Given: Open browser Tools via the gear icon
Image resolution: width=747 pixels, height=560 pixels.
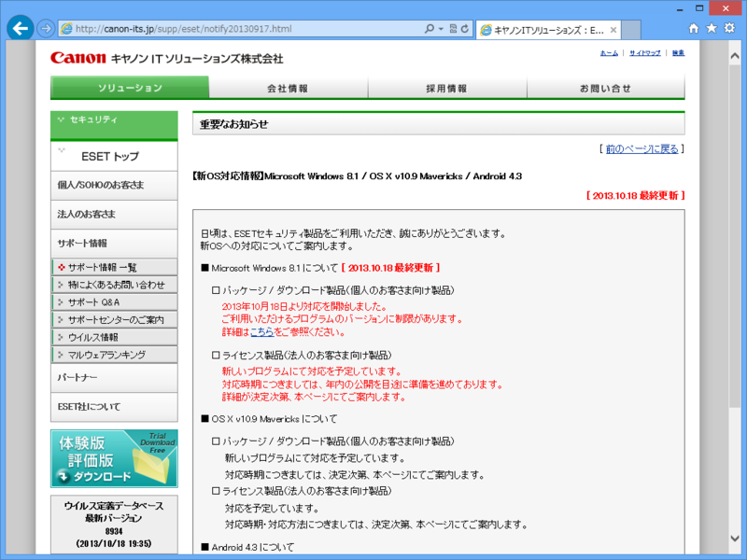Looking at the screenshot, I should tap(730, 29).
